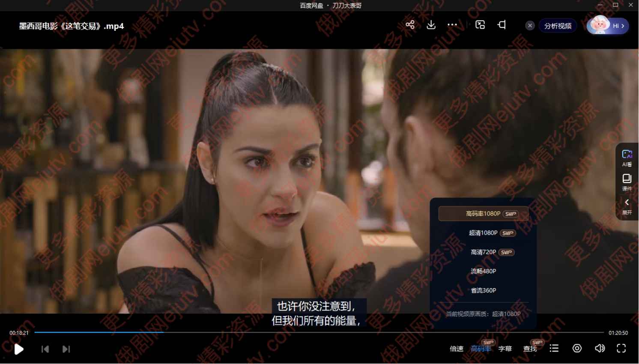This screenshot has height=364, width=639.
Task: Open the AI看 sidebar tool
Action: [x=627, y=158]
